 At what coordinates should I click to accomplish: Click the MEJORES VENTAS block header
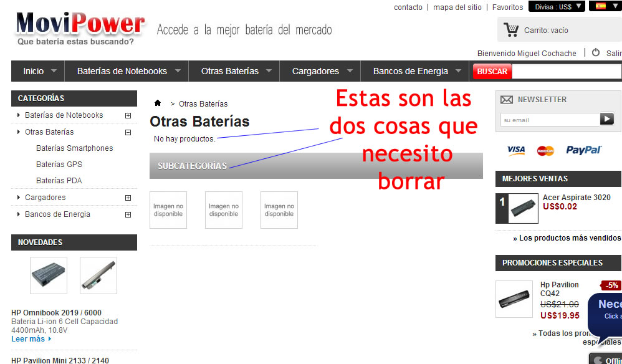point(558,179)
